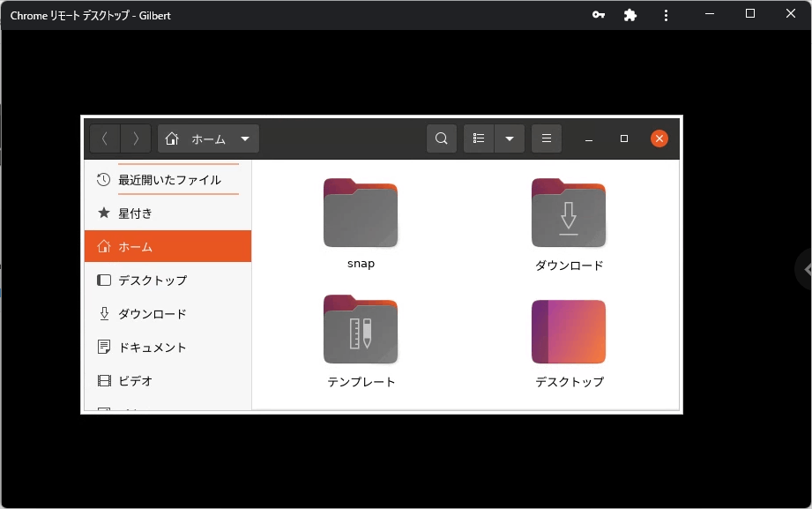Select the ダウンロード folder icon in main pane

point(569,213)
